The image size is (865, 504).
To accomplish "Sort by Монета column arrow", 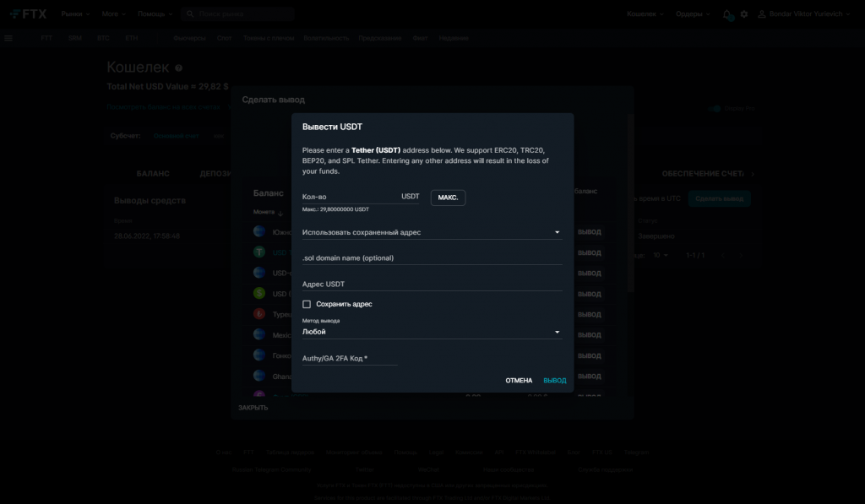I will click(x=280, y=213).
